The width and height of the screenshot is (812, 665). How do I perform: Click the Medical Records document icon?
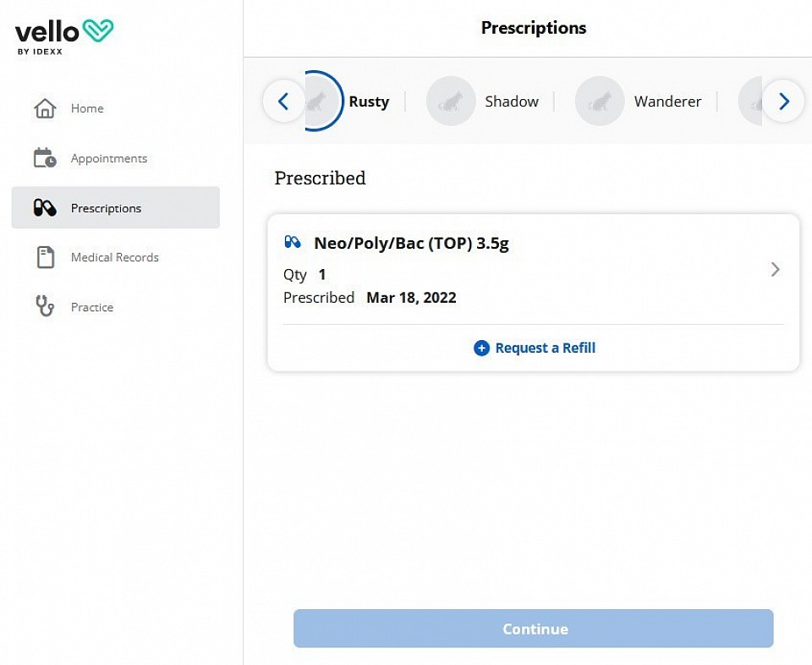coord(45,257)
